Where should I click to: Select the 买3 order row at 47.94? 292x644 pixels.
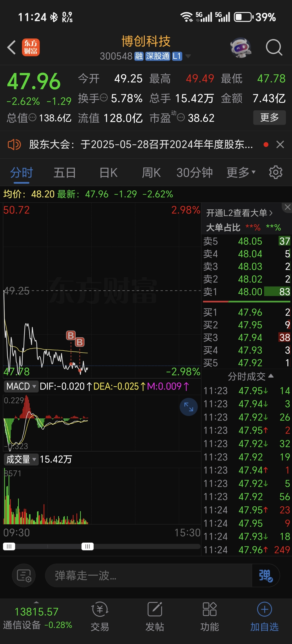tap(246, 338)
